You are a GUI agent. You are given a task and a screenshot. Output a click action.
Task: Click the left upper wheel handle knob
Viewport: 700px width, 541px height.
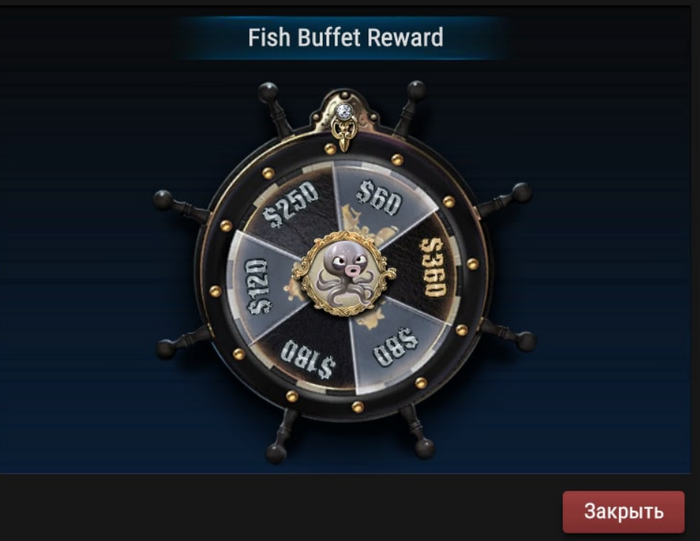point(162,200)
